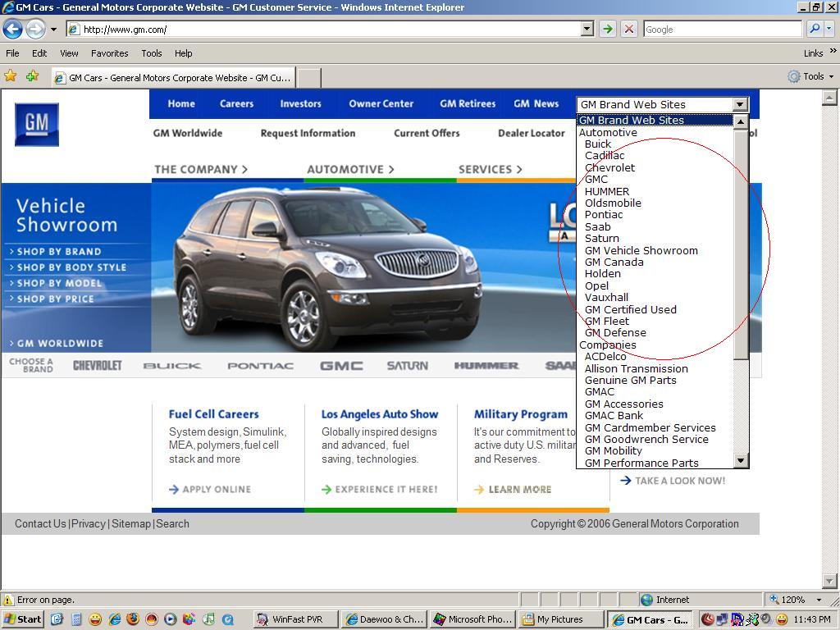Choose Allison Transmission from list
This screenshot has width=840, height=630.
click(636, 368)
